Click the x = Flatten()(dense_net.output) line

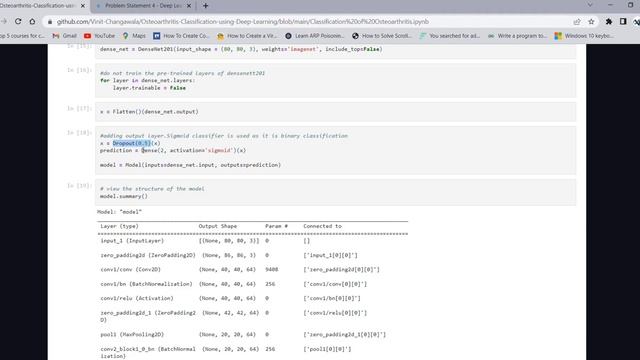point(149,111)
